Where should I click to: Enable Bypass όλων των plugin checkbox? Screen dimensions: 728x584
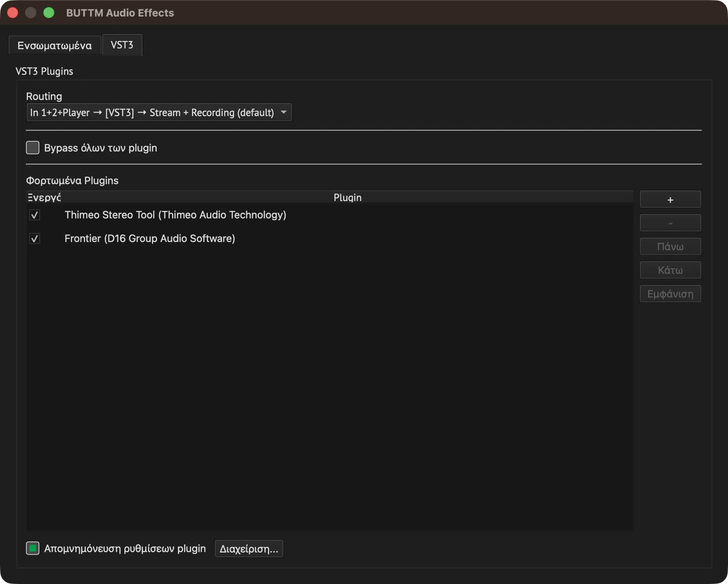tap(33, 148)
